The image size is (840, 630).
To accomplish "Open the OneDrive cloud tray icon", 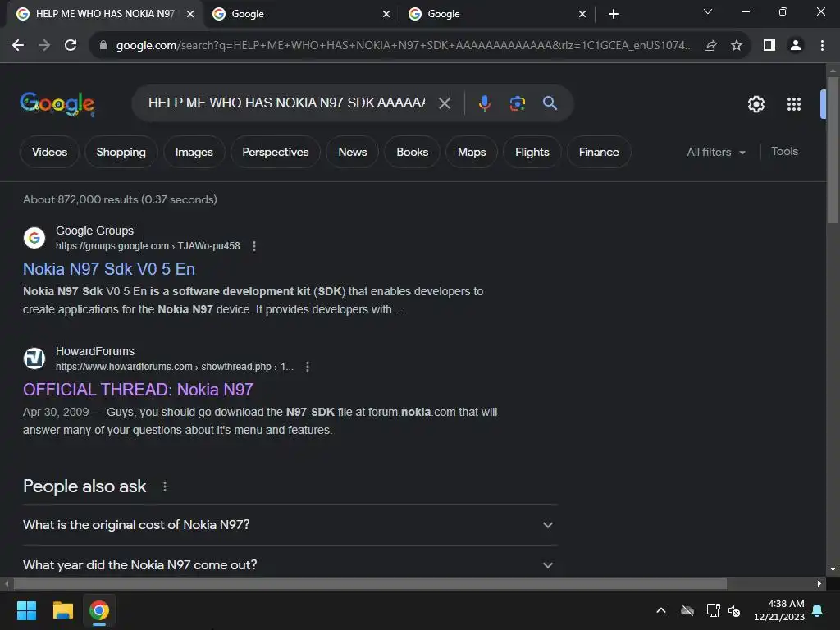I will 687,610.
